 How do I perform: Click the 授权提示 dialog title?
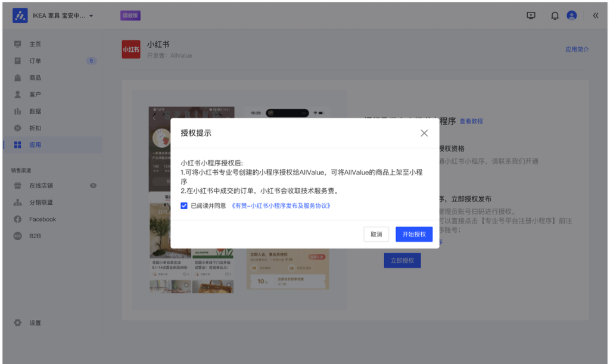pyautogui.click(x=195, y=133)
